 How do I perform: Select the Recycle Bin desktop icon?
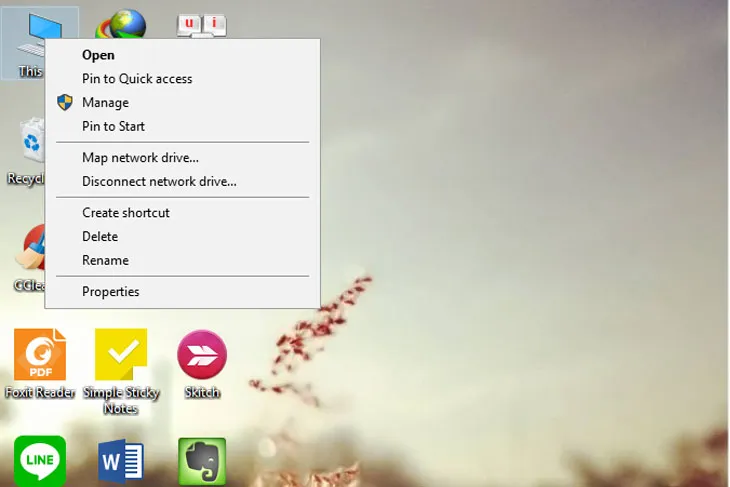[x=28, y=145]
